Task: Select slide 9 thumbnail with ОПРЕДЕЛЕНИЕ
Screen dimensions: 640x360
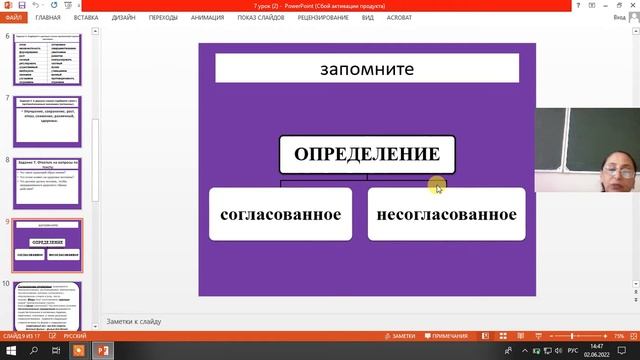Action: [x=47, y=245]
